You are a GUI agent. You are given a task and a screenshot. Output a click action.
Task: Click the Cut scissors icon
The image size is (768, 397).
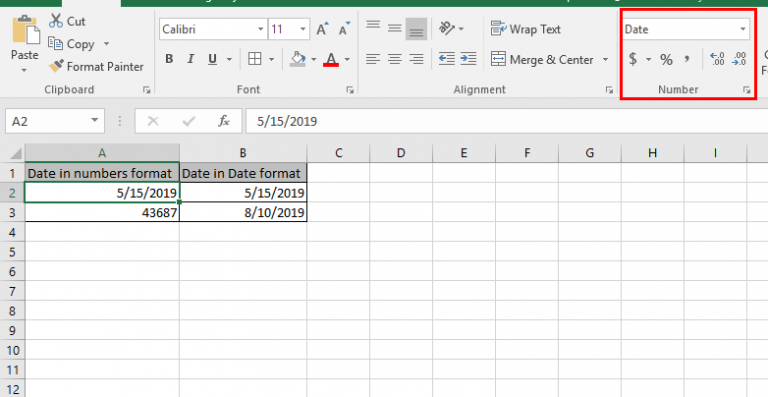(x=56, y=21)
